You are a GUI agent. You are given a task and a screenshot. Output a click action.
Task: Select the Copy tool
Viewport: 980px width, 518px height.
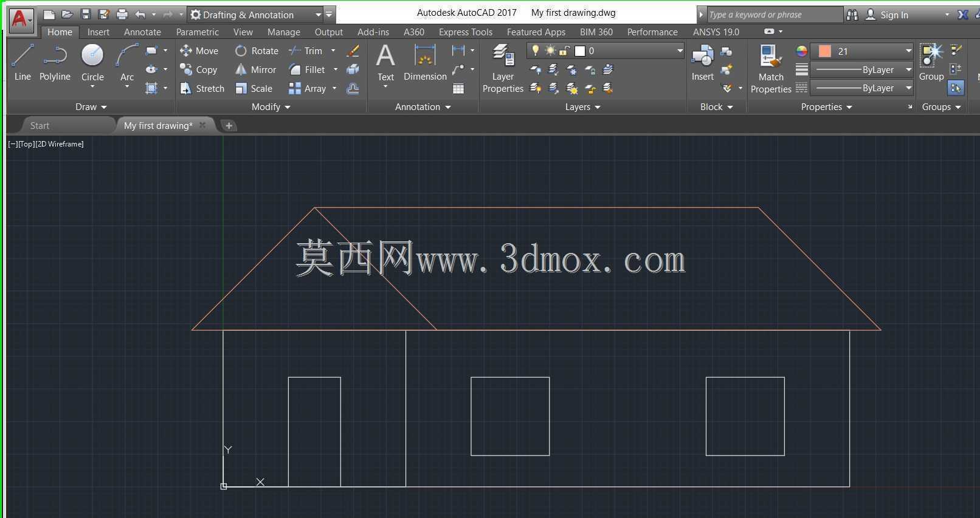(199, 70)
